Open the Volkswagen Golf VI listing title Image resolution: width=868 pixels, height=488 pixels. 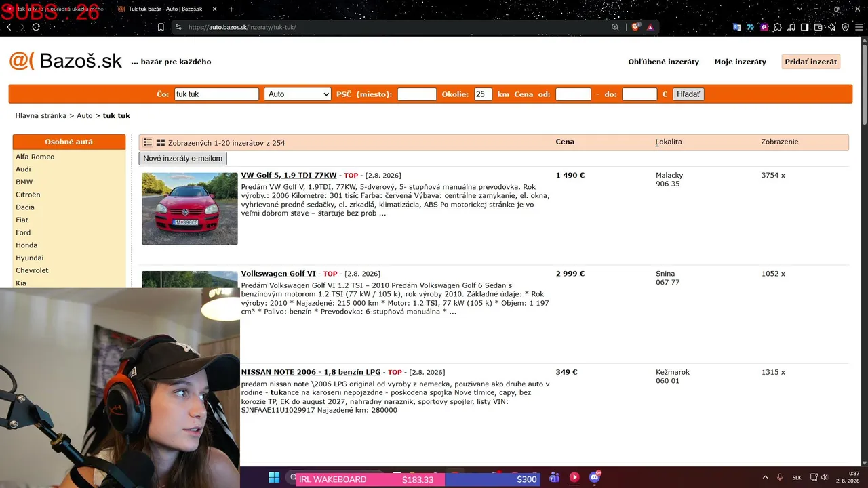279,274
